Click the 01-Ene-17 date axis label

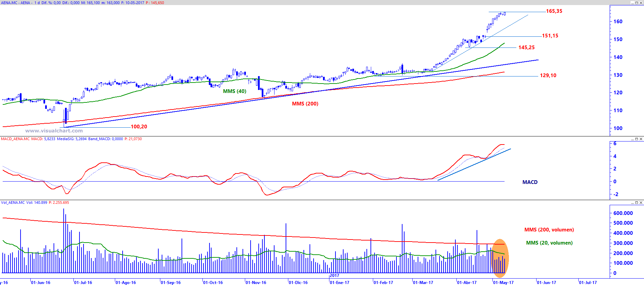(340, 283)
